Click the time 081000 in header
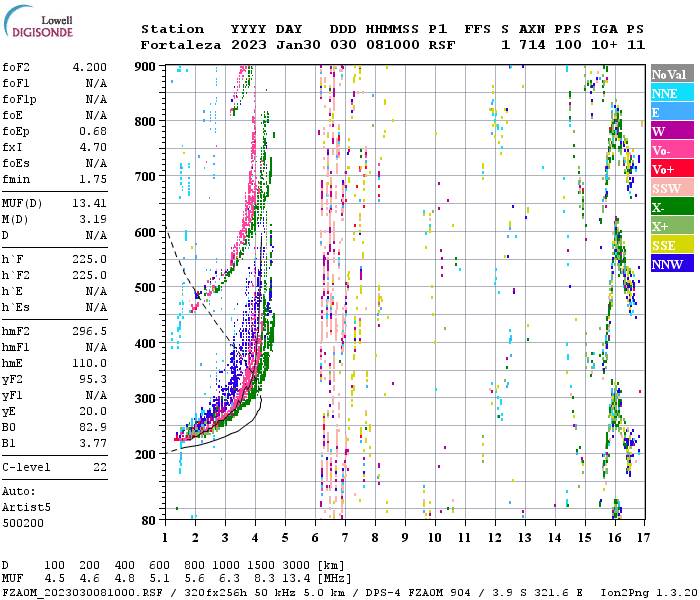Viewport: 700px width, 600px height. click(x=393, y=45)
